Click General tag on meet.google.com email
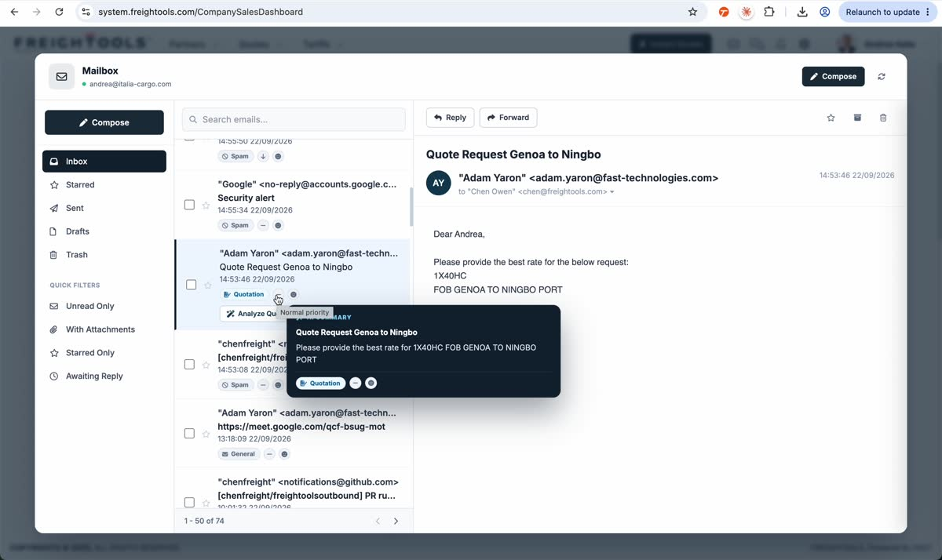942x560 pixels. coord(238,454)
